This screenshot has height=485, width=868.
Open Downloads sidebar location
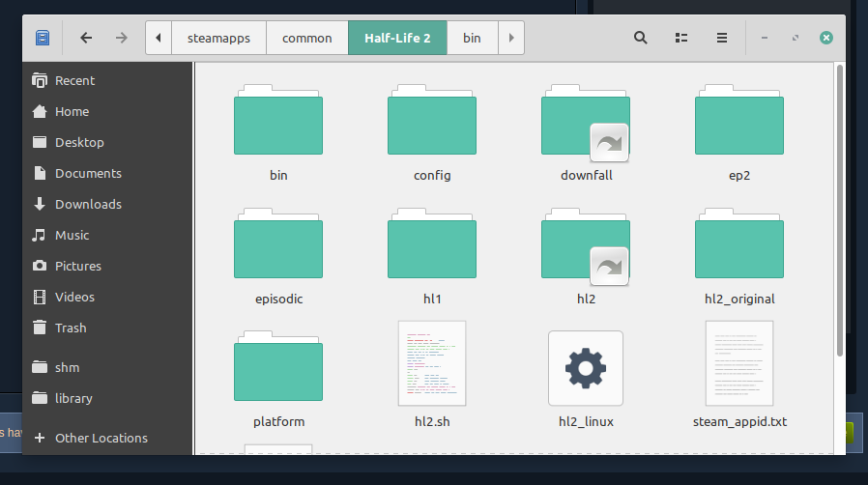point(107,205)
